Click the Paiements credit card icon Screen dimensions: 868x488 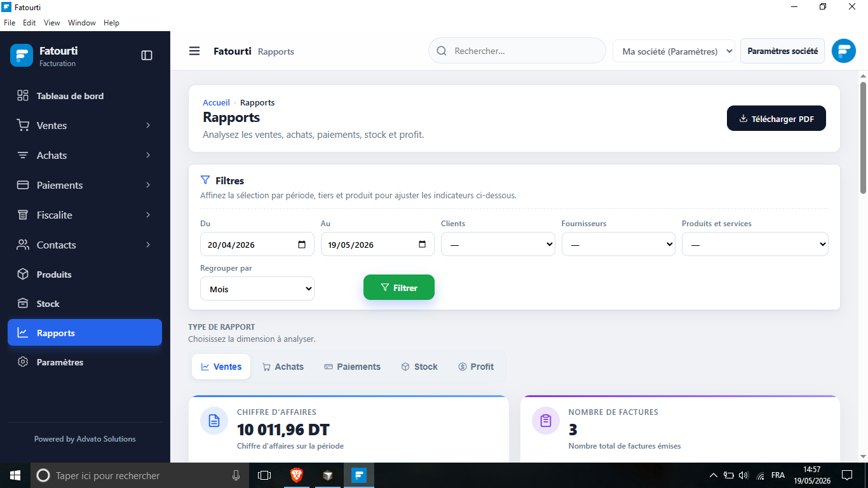tap(23, 185)
